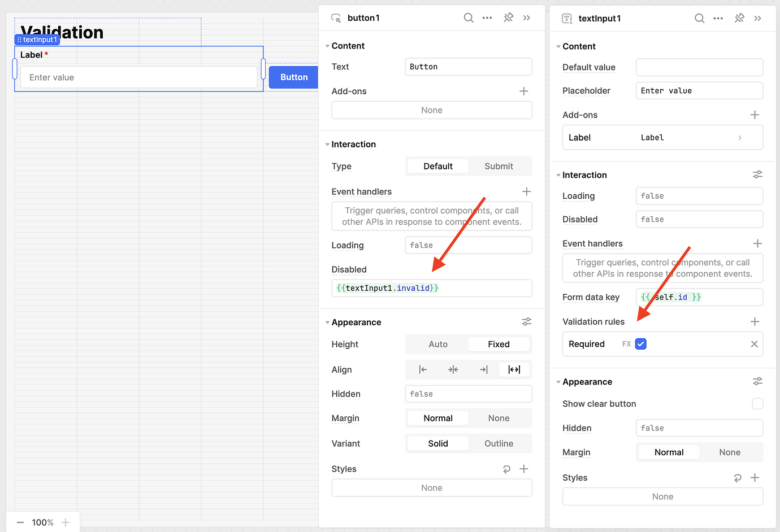Open Appearance style options via the sliders icon
780x532 pixels.
point(526,321)
